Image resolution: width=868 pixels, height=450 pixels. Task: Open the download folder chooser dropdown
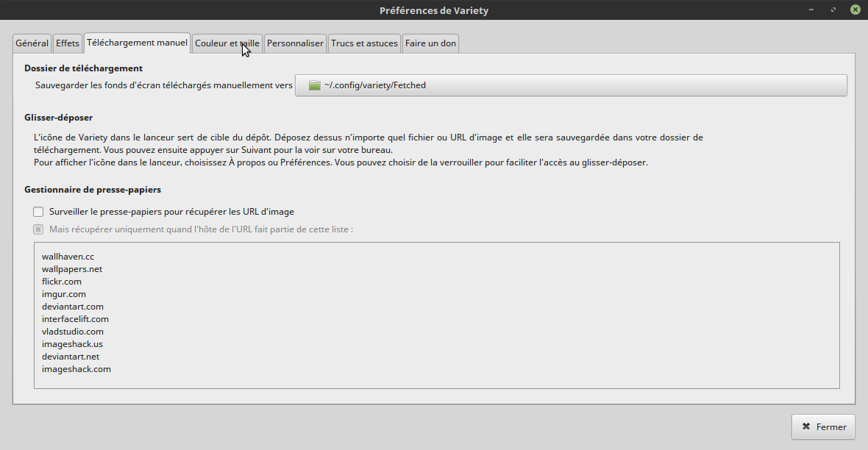(570, 85)
